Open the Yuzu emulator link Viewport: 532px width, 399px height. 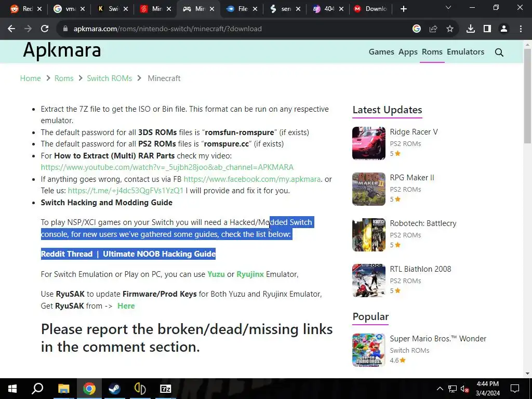click(x=216, y=274)
